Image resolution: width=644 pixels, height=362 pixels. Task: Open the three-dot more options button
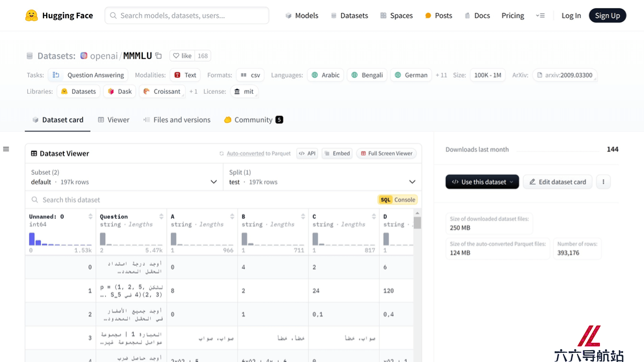click(x=603, y=182)
